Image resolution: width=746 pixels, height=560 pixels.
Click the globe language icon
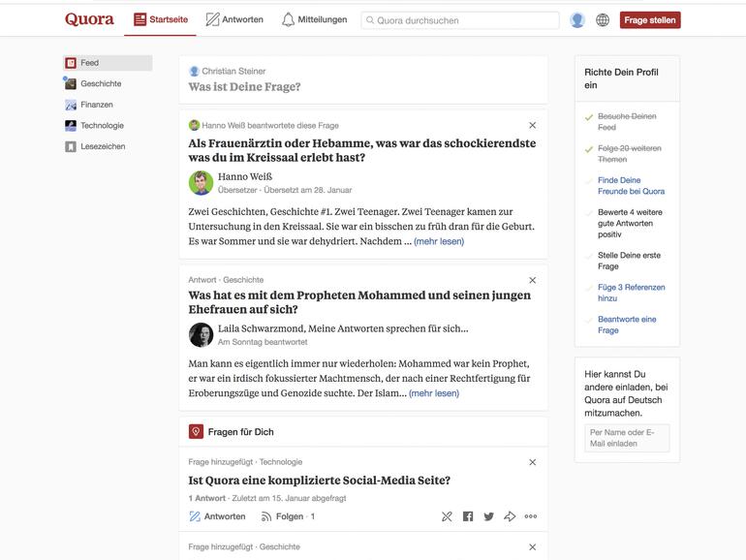click(x=603, y=20)
